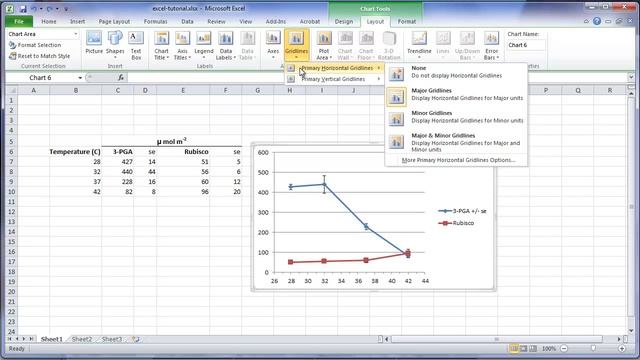Click the horizontal scrollbar
This screenshot has height=360, width=640.
(x=497, y=339)
